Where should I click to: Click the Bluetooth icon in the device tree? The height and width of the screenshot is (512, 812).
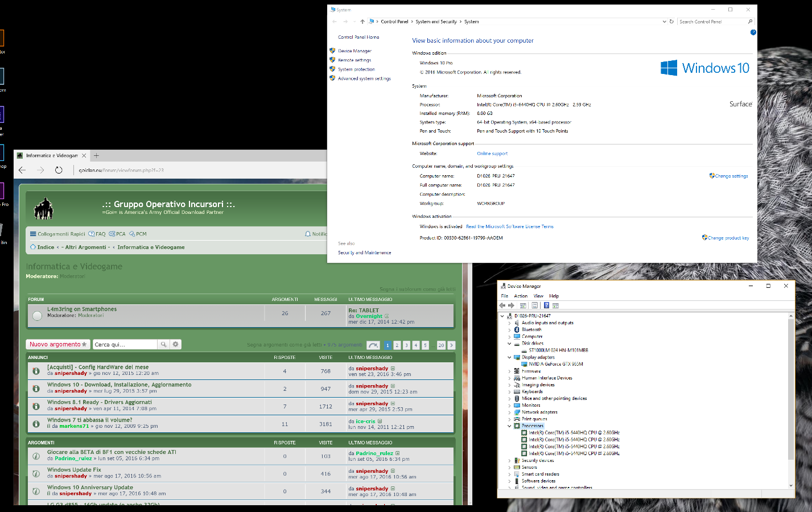517,330
